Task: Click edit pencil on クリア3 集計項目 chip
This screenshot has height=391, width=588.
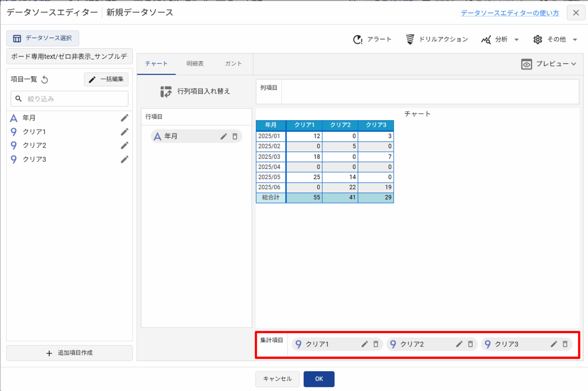Action: coord(554,344)
